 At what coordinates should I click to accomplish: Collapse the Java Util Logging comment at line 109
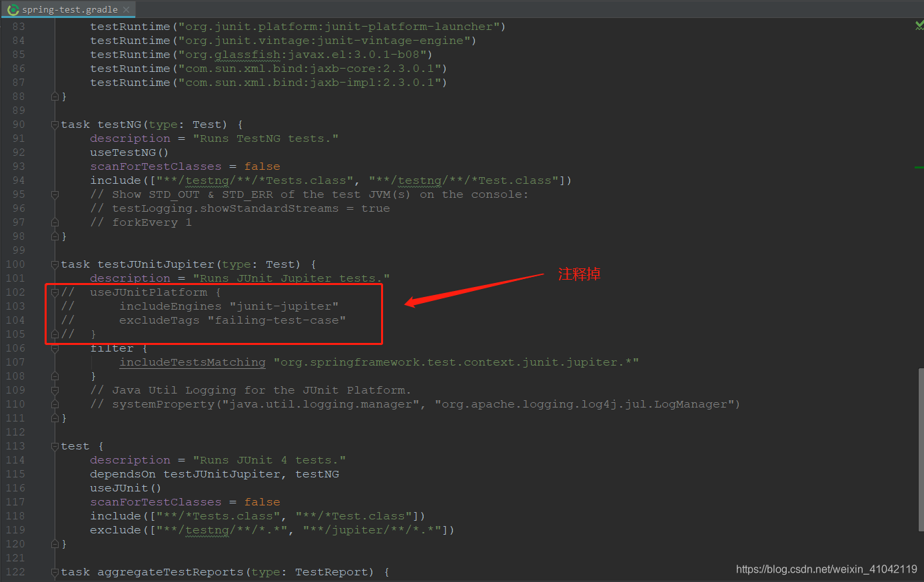click(x=55, y=390)
